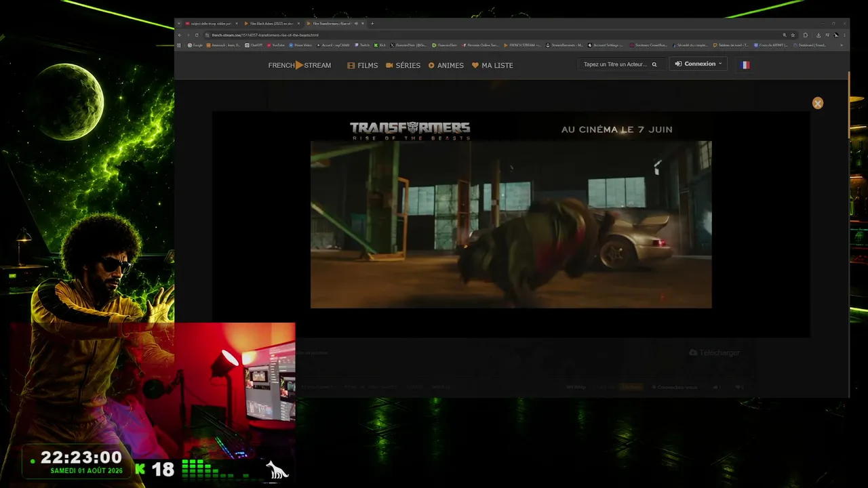The image size is (868, 488).
Task: Click the Télécharger download button
Action: point(715,352)
